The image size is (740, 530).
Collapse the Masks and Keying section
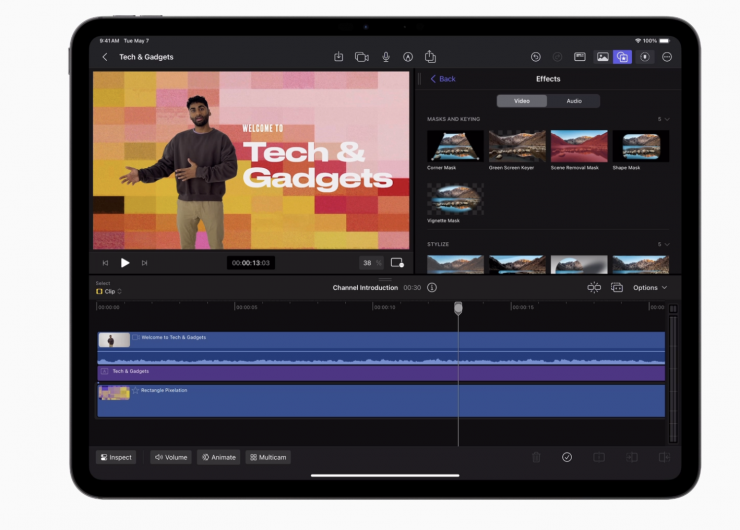[667, 119]
